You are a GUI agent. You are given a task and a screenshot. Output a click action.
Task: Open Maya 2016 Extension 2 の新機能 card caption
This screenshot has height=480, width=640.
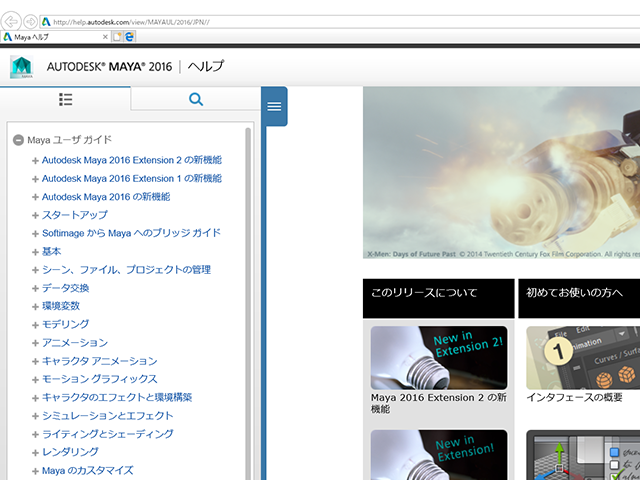[x=439, y=403]
